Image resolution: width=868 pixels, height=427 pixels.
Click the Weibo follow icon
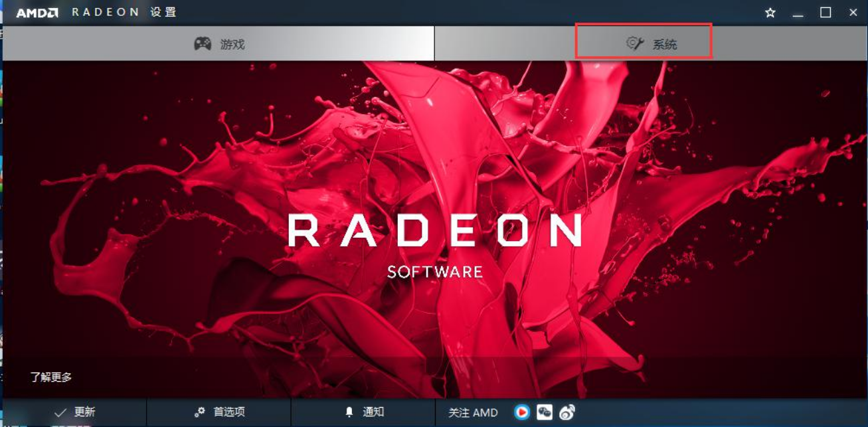[x=566, y=412]
